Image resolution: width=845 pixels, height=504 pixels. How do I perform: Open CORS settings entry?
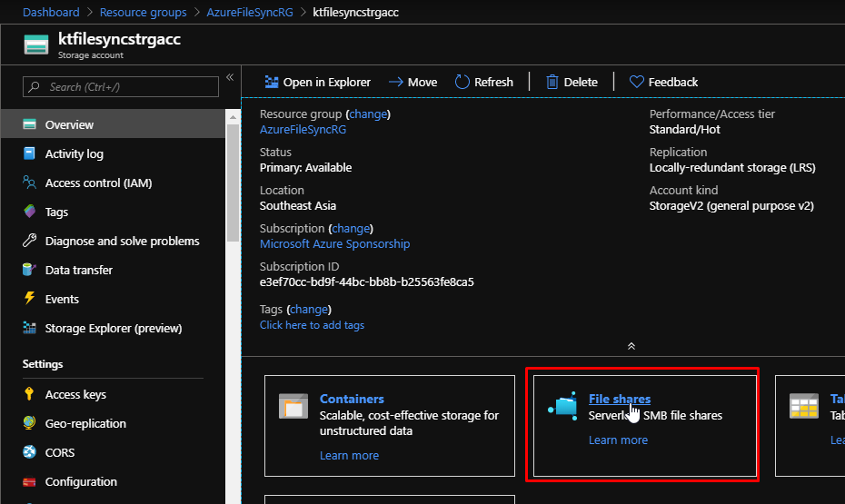point(114,452)
